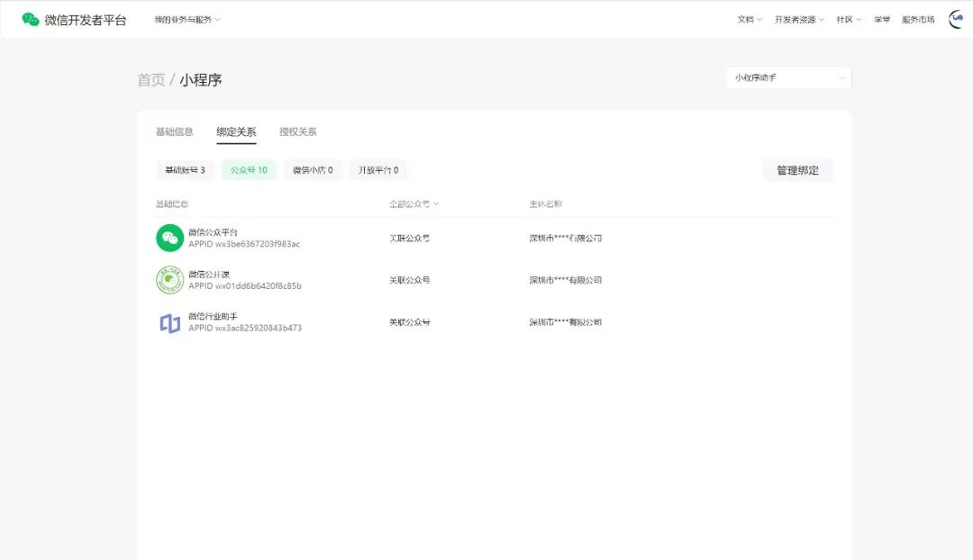The width and height of the screenshot is (973, 560).
Task: Open 服务市场 in the top navigation
Action: coord(918,20)
